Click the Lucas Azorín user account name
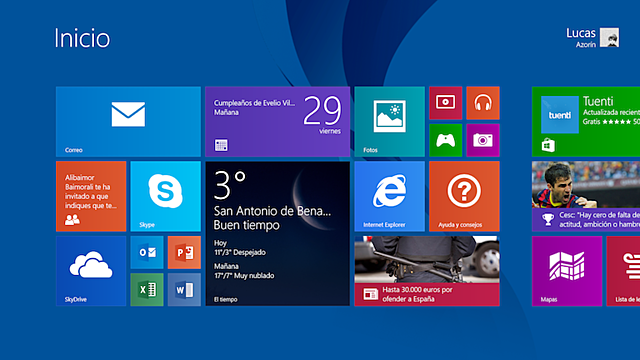The width and height of the screenshot is (640, 360). pos(581,38)
